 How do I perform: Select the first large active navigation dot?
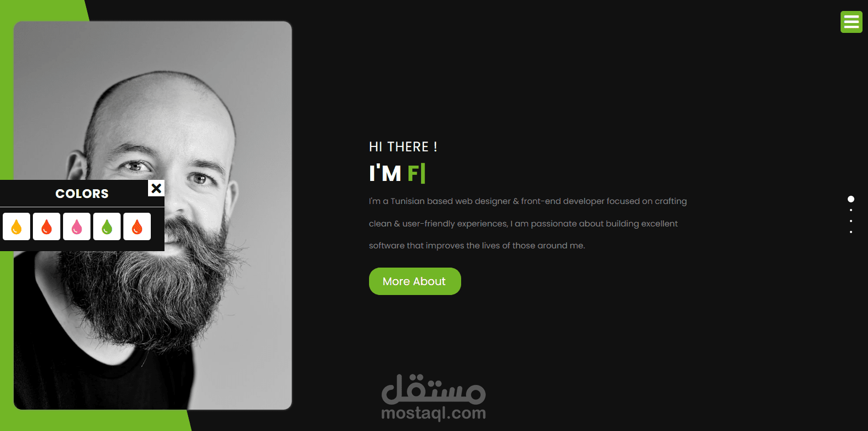(x=851, y=199)
